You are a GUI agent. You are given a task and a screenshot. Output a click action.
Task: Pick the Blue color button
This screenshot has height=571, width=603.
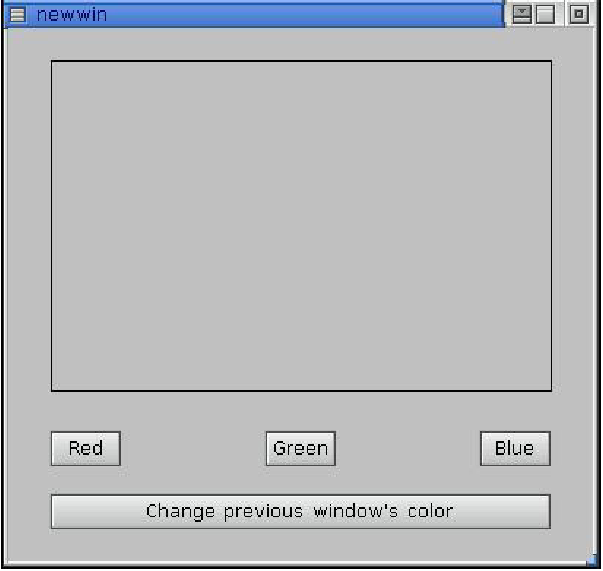click(x=515, y=448)
